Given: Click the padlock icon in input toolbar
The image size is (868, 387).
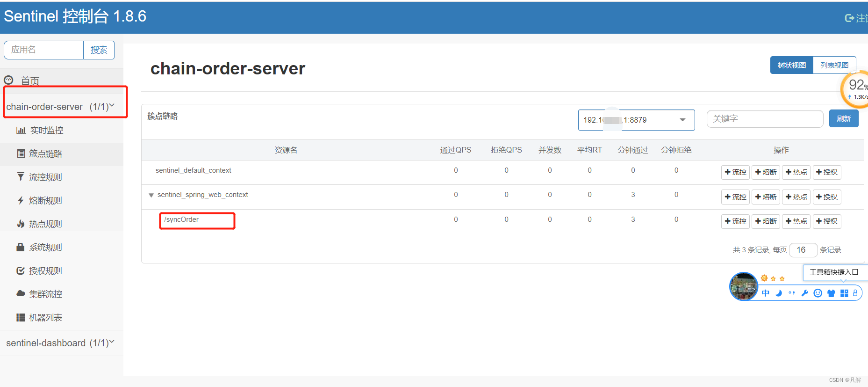Looking at the screenshot, I should 855,293.
